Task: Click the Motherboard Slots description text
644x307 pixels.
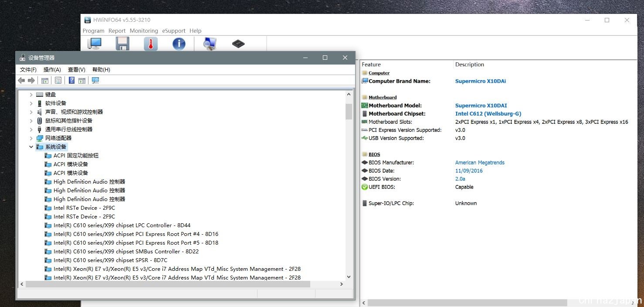Action: click(x=542, y=122)
